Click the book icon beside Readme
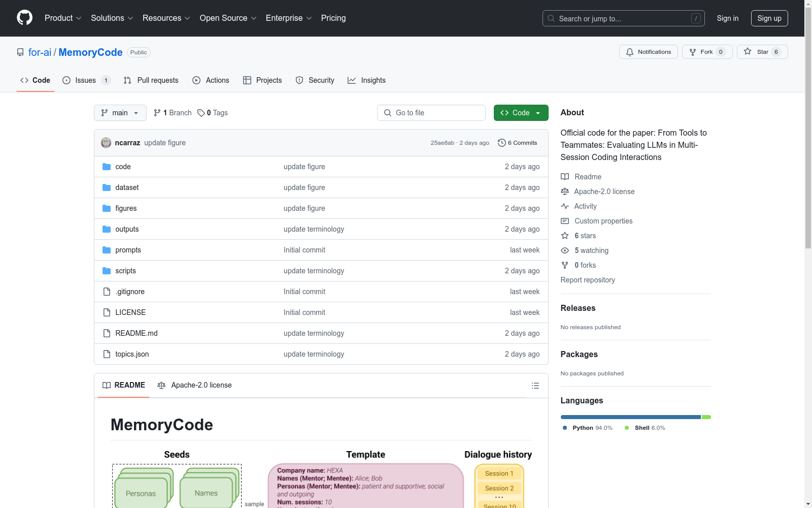Viewport: 812px width, 508px height. 565,177
